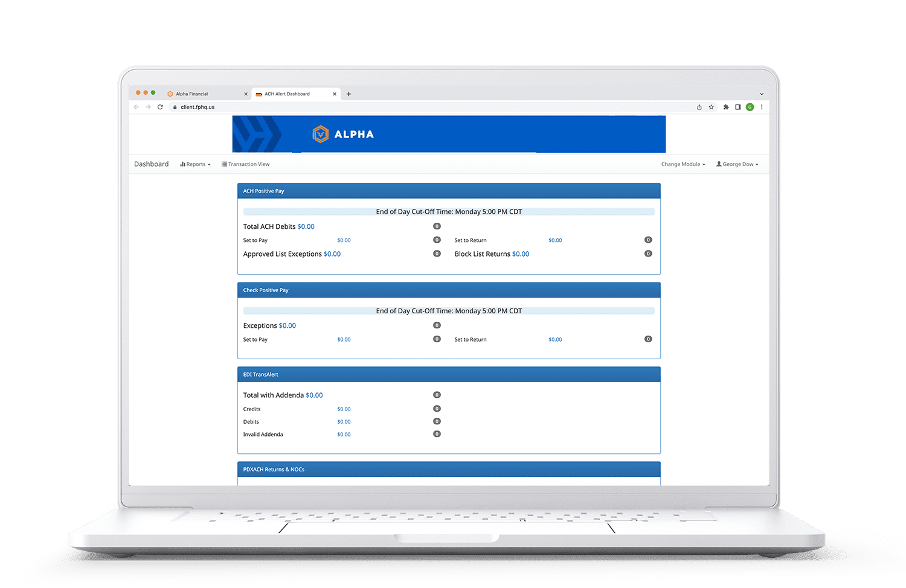Click ACH Positive Pay cut-off time bar
The image size is (906, 588).
[x=449, y=212]
